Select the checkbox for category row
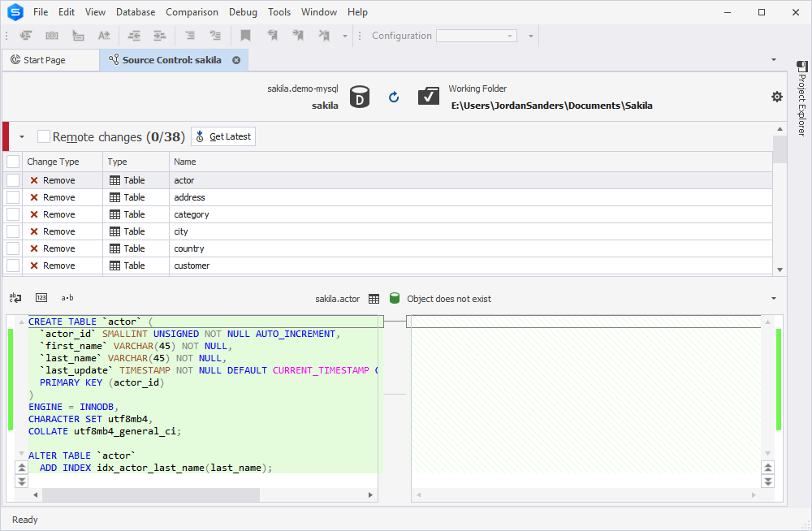This screenshot has width=812, height=531. click(13, 214)
